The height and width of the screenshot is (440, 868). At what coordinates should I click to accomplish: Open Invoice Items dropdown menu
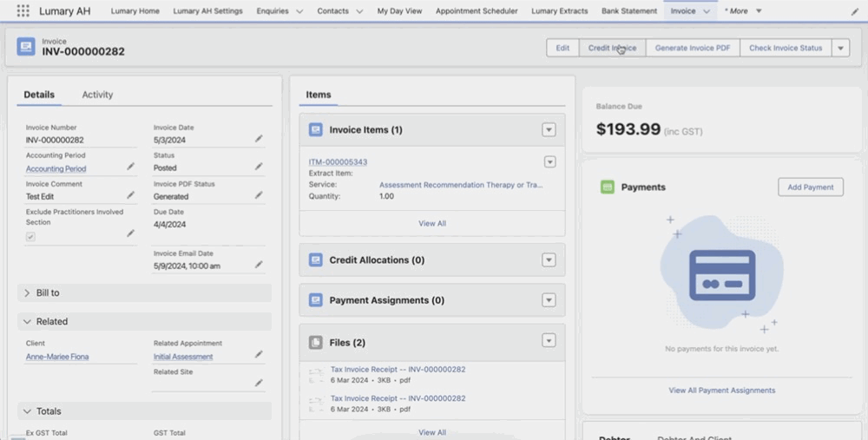tap(549, 129)
